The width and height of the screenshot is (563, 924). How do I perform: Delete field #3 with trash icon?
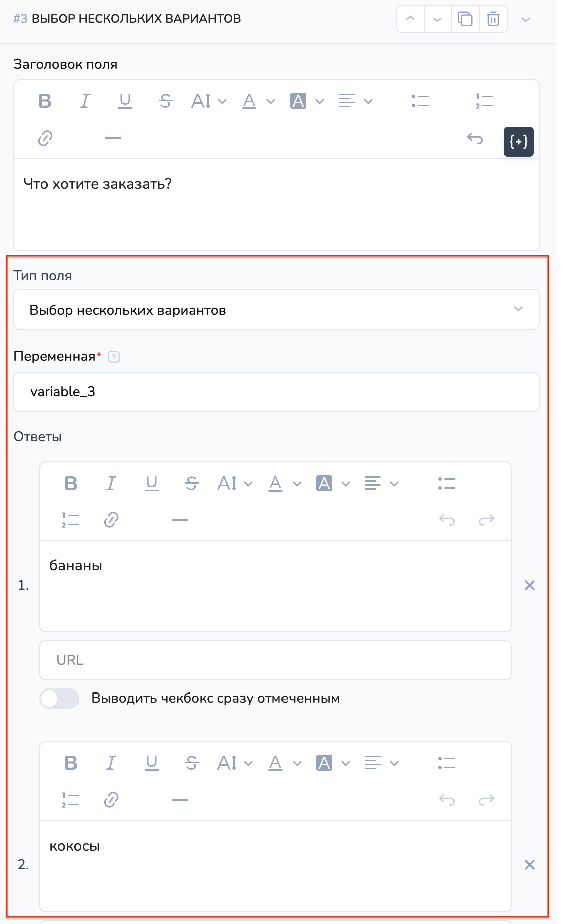coord(493,19)
